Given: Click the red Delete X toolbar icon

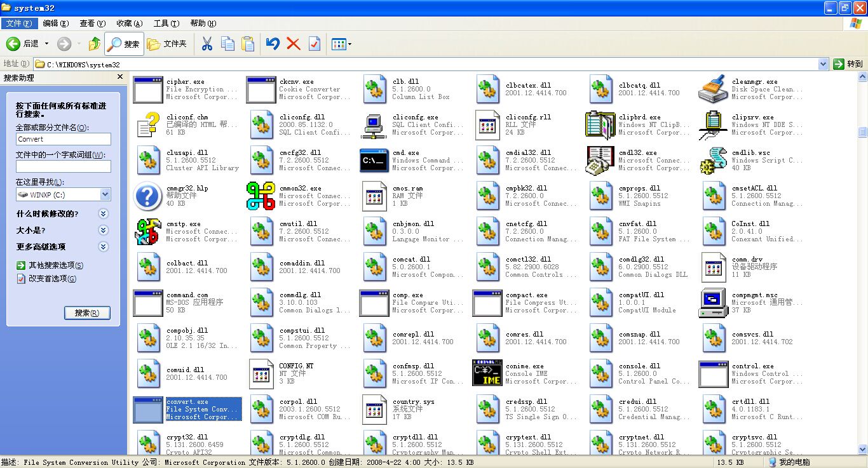Looking at the screenshot, I should pyautogui.click(x=293, y=44).
